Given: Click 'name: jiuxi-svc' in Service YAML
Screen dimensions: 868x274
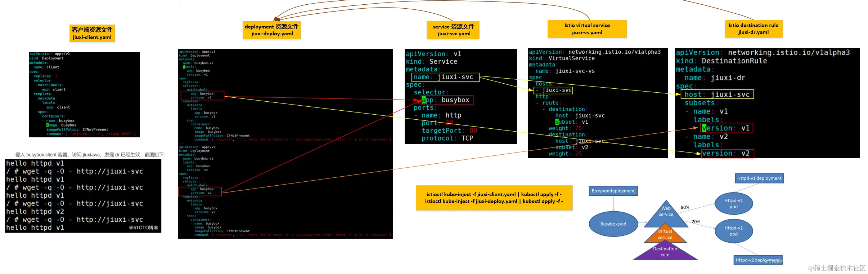Looking at the screenshot, I should (x=445, y=77).
